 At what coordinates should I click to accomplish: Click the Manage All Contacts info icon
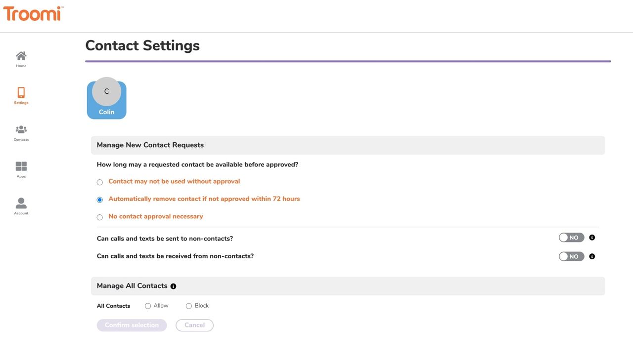173,286
